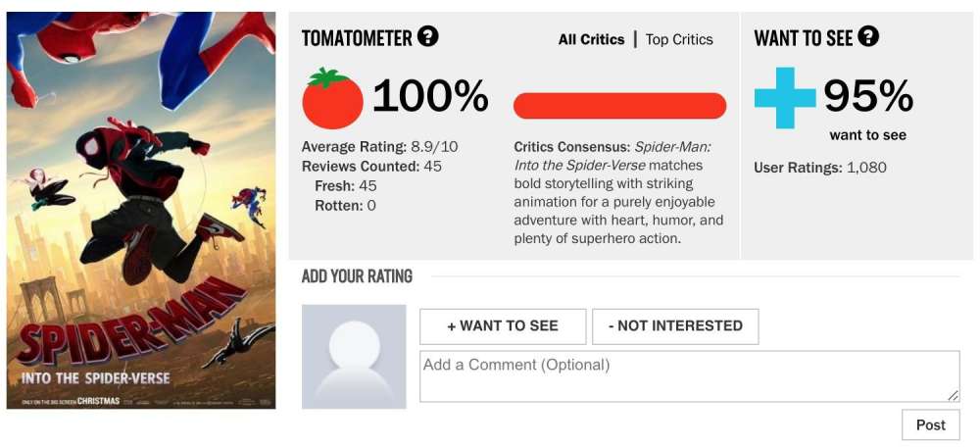Click the Reviews Counted: 45 line
Screen dimensions: 980x447
click(371, 167)
